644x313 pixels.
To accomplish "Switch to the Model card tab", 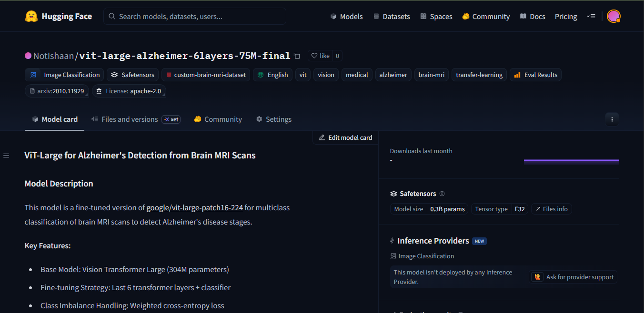I will click(x=55, y=119).
